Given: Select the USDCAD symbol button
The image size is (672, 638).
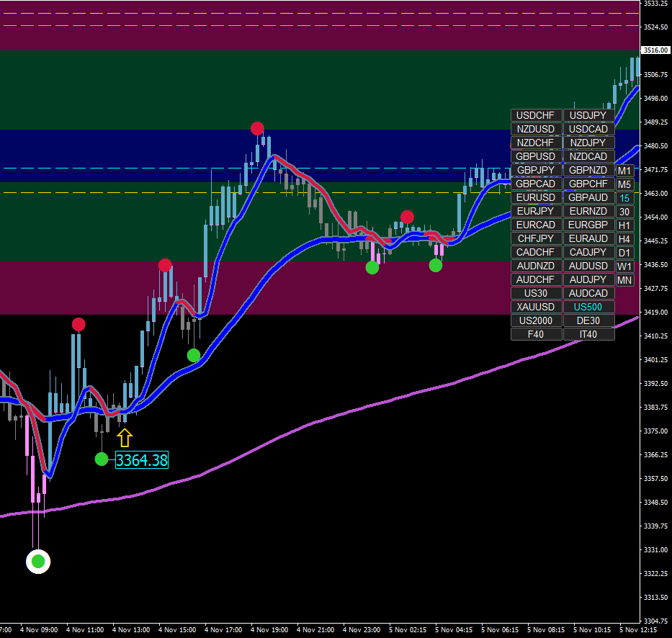Looking at the screenshot, I should click(x=588, y=129).
